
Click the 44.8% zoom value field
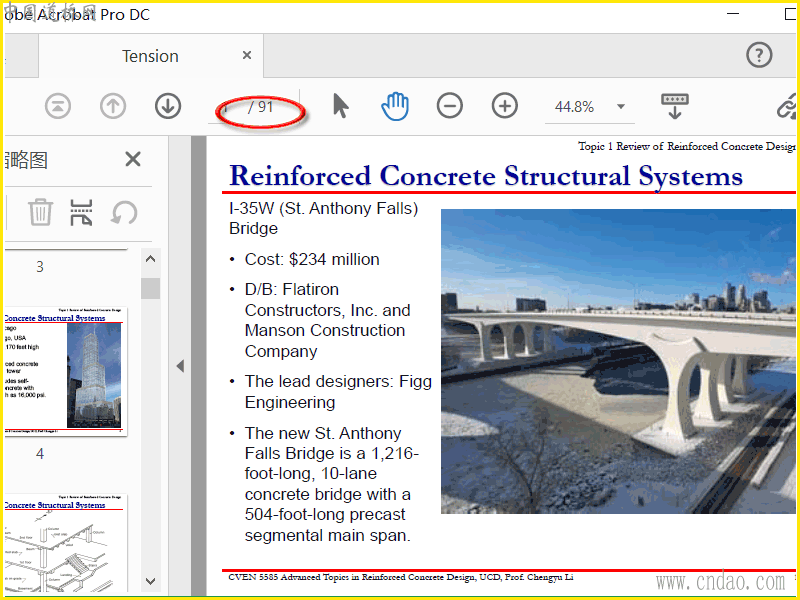pyautogui.click(x=574, y=107)
